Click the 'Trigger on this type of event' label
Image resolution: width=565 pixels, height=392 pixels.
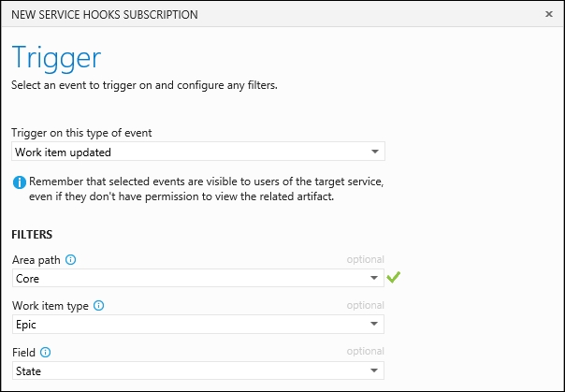pos(81,133)
